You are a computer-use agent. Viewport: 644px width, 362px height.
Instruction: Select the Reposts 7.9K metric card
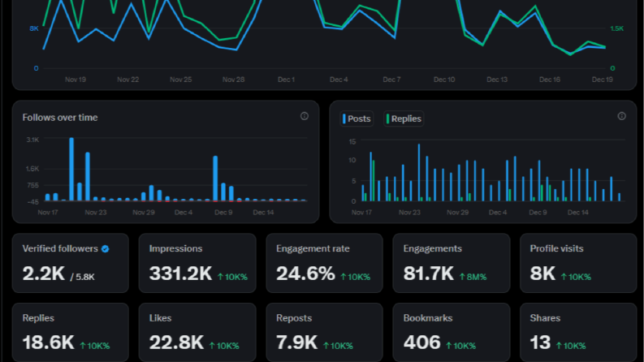pos(325,333)
